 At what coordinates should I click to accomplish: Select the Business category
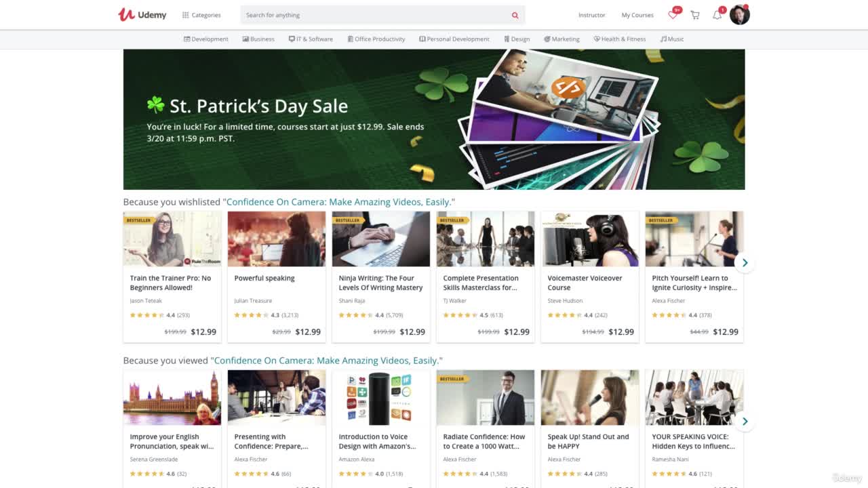coord(258,39)
